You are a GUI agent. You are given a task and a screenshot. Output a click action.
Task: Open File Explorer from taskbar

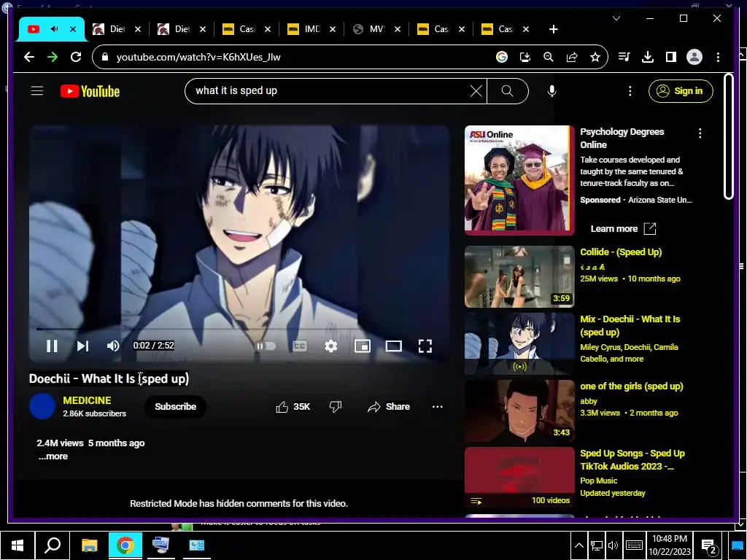(89, 545)
